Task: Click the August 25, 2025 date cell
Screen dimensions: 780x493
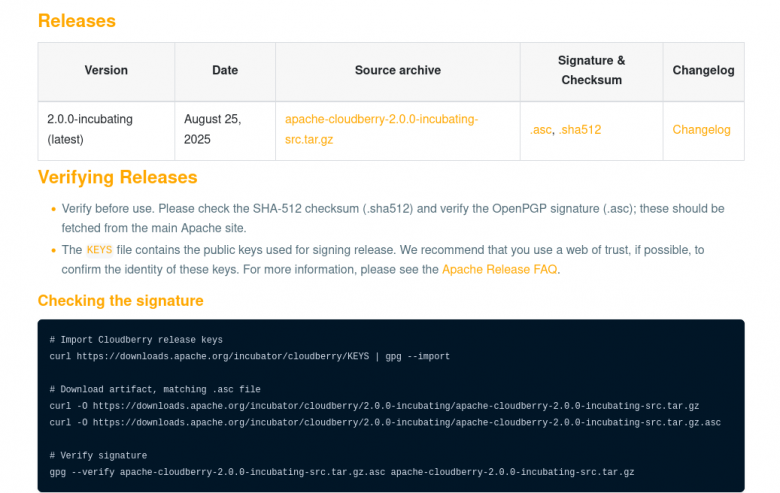Action: 225,129
